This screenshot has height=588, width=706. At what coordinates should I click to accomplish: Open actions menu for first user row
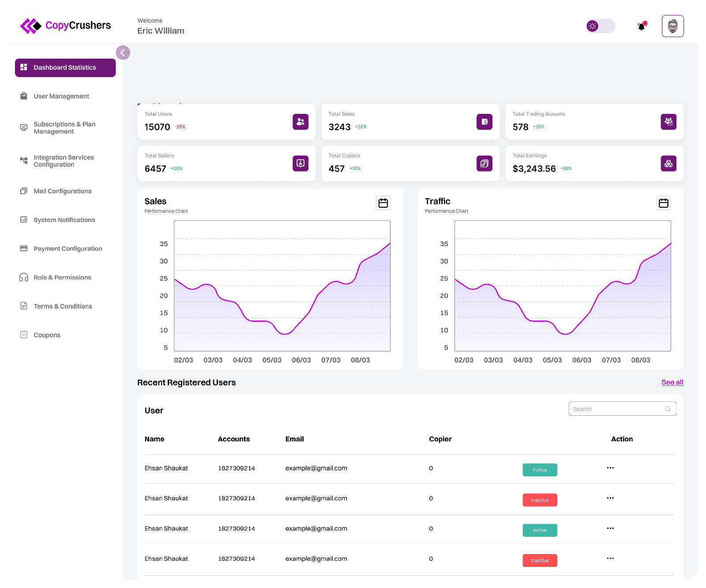click(610, 468)
